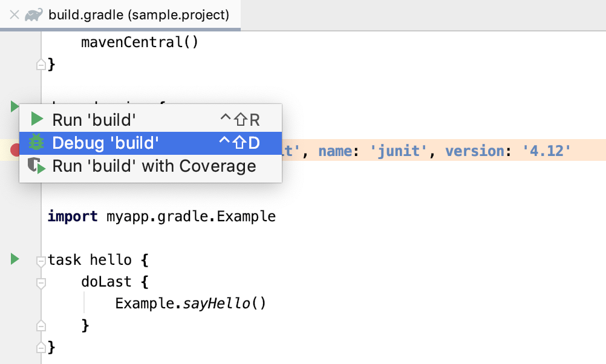Collapse the task hello block
Screen dimensions: 606x364
pos(40,260)
